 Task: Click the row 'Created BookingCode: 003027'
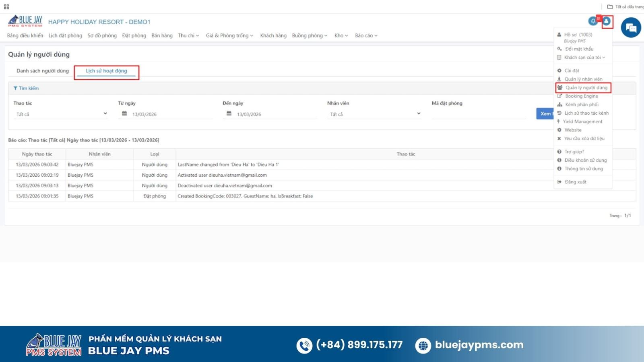click(x=322, y=196)
